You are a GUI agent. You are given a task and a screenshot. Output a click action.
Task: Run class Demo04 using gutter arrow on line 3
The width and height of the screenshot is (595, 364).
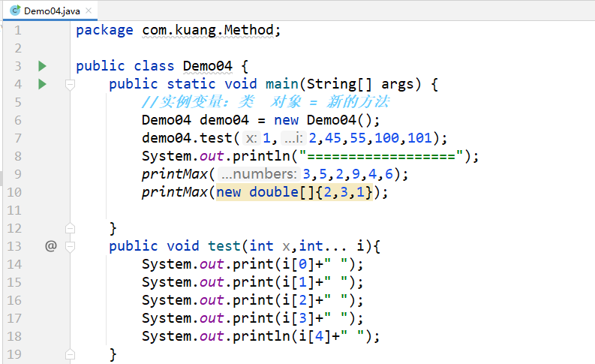pos(42,66)
